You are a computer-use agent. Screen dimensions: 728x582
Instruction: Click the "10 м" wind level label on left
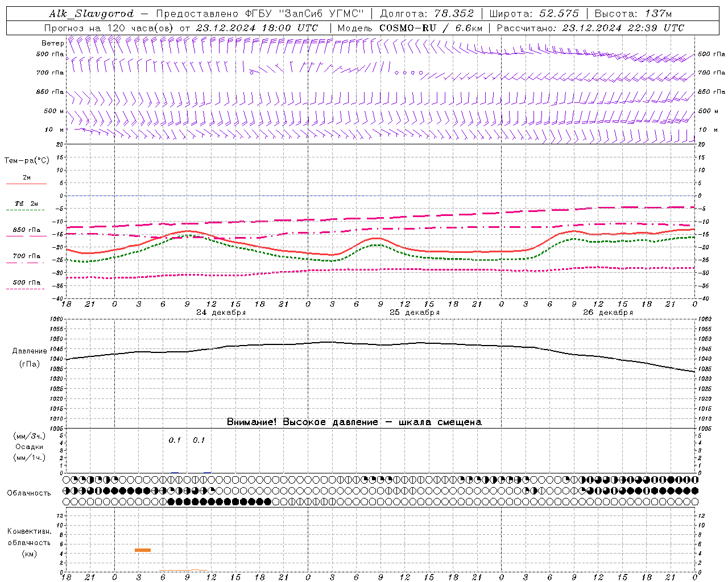point(54,130)
